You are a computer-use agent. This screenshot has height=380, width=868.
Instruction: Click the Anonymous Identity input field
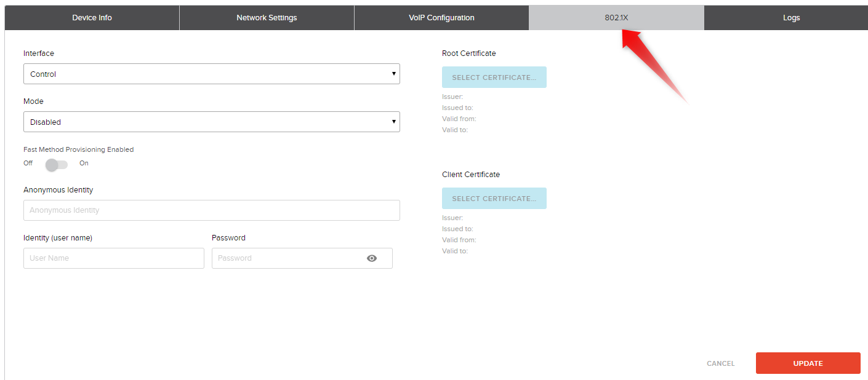pyautogui.click(x=211, y=210)
